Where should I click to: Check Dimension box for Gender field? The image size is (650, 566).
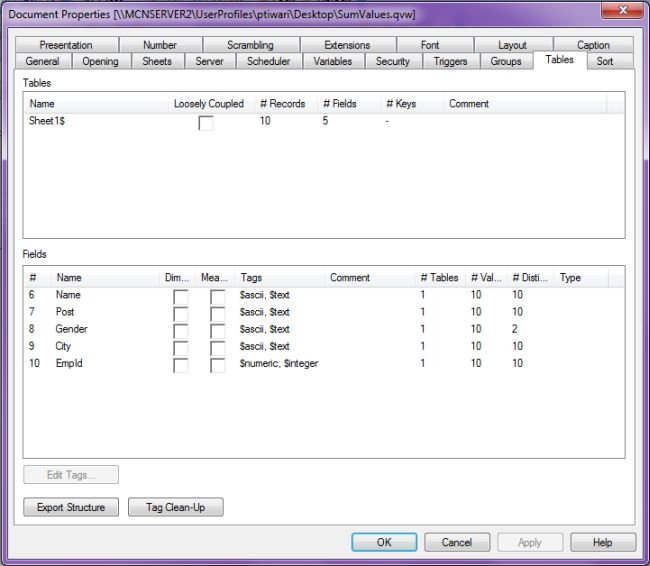tap(180, 331)
